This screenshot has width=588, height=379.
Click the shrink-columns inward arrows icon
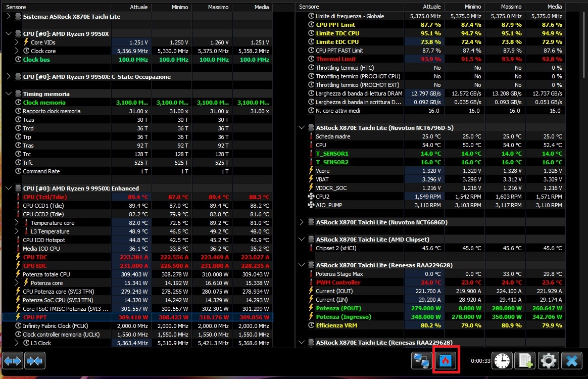[x=35, y=361]
